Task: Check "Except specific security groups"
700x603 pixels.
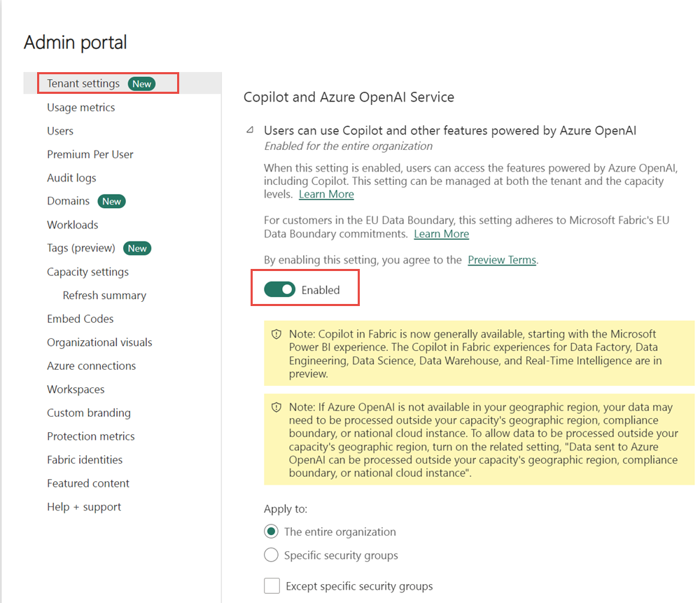Action: (x=272, y=585)
